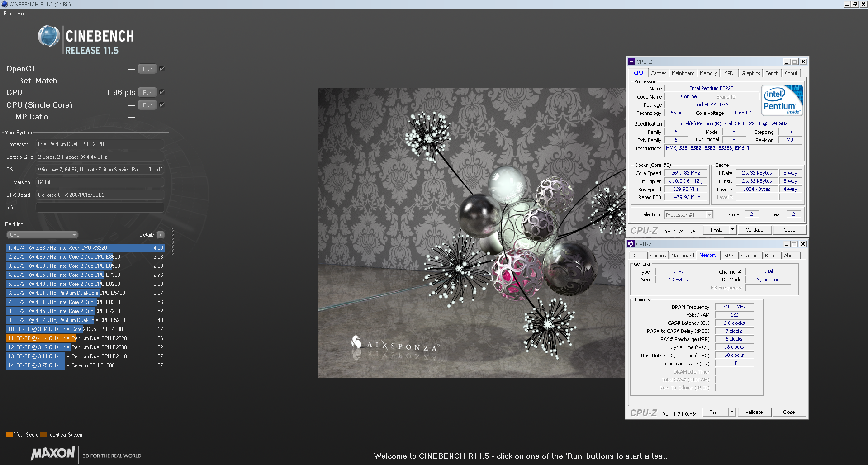Open SPD tab in lower CPU-Z window

click(728, 256)
